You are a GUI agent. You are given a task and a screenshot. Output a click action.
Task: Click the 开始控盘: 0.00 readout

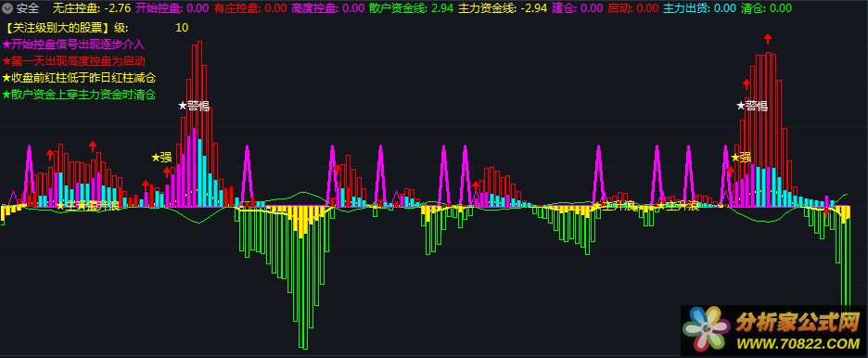[x=172, y=8]
